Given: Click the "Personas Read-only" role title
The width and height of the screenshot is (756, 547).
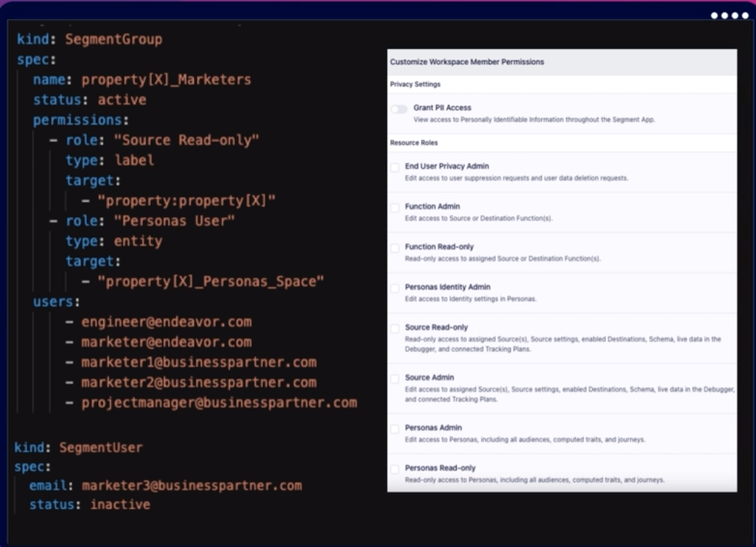Looking at the screenshot, I should [440, 468].
